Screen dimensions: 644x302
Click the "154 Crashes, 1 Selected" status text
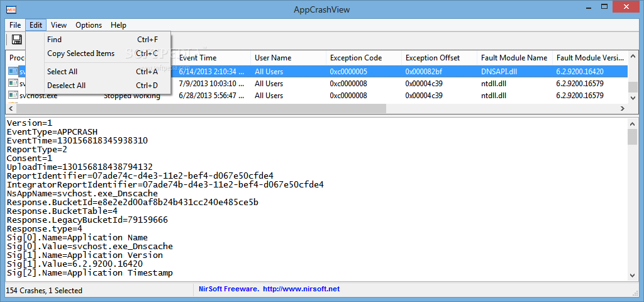(44, 291)
